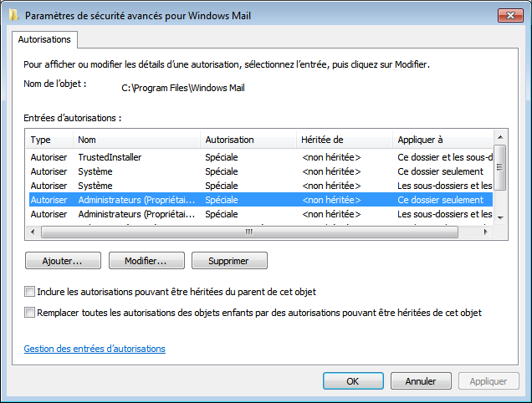
Task: Sort by the Nom column header
Action: [136, 140]
